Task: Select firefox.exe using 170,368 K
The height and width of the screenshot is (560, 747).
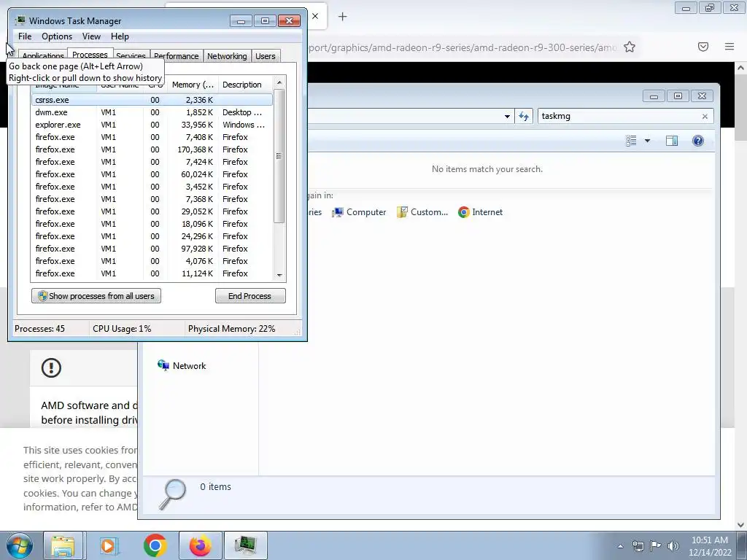Action: point(152,149)
